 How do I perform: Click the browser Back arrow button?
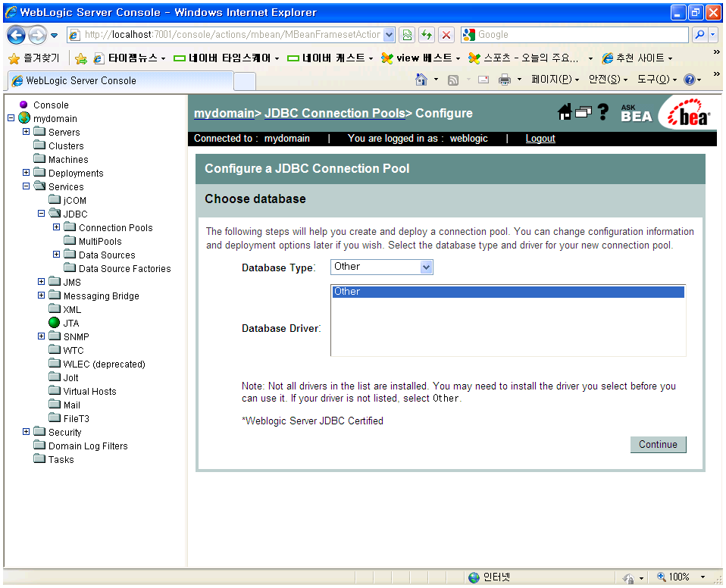point(16,35)
